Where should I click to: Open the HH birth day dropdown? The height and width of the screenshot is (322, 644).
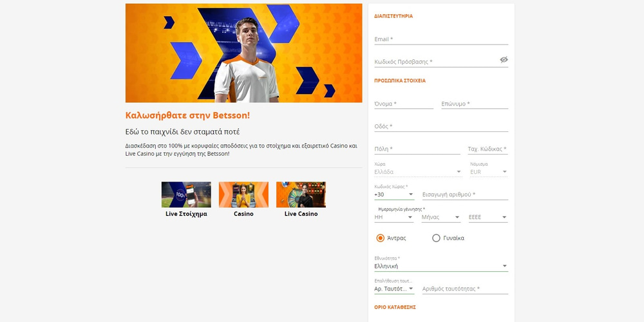(393, 217)
